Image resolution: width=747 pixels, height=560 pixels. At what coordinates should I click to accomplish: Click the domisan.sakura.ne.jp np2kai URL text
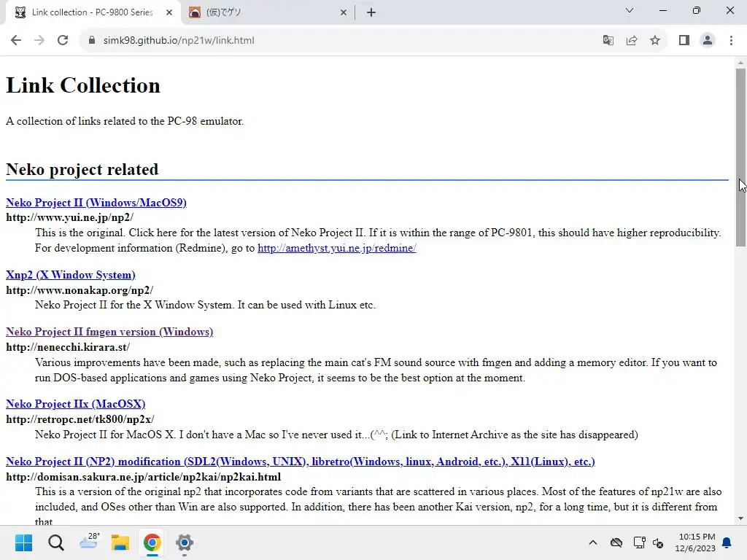pos(144,477)
